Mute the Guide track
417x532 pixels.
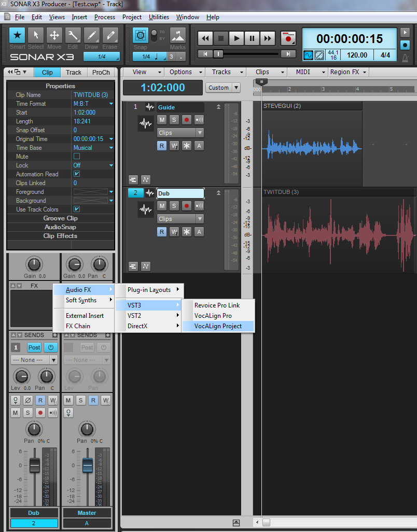(162, 120)
